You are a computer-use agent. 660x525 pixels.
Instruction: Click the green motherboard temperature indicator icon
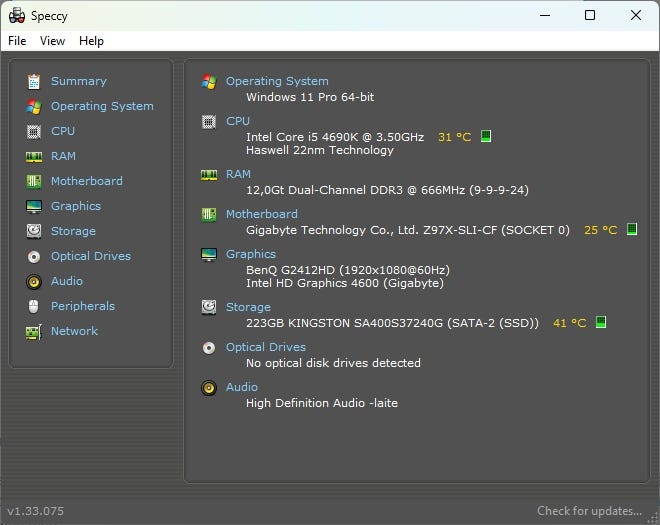coord(632,229)
